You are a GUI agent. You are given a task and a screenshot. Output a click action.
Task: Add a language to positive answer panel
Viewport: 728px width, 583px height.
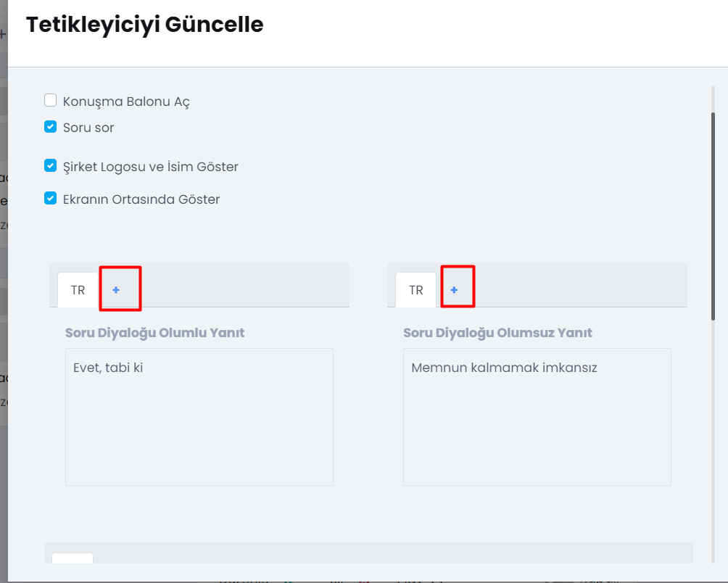tap(116, 290)
